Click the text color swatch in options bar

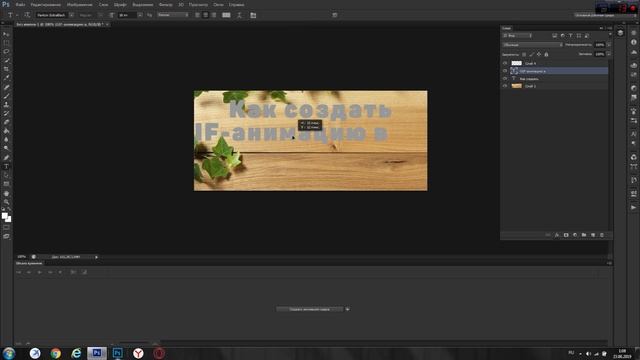[226, 15]
